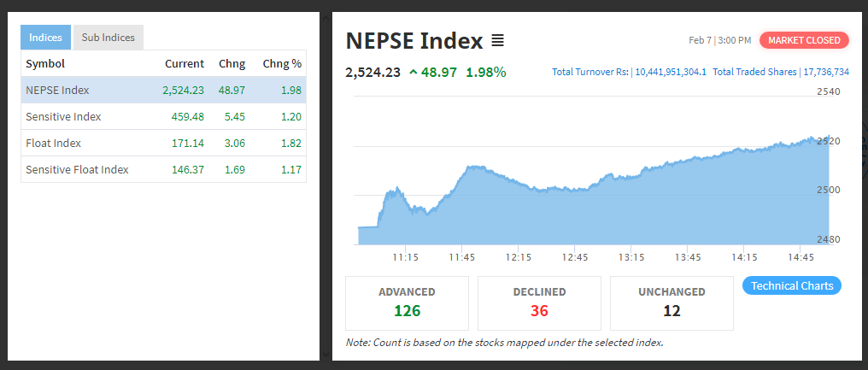Click Float Index current value 171.14

point(188,143)
